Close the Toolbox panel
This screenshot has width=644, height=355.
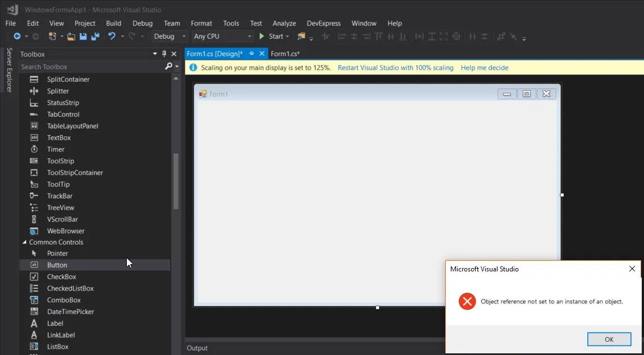coord(173,54)
